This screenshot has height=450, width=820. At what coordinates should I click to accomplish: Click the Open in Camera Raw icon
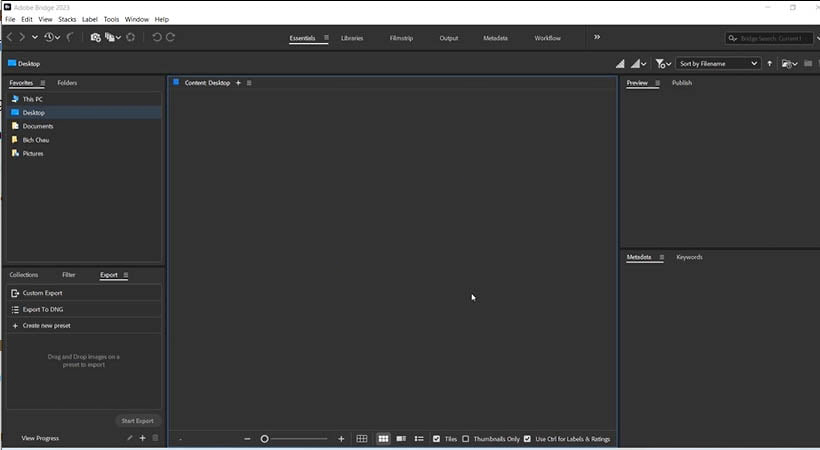[130, 37]
